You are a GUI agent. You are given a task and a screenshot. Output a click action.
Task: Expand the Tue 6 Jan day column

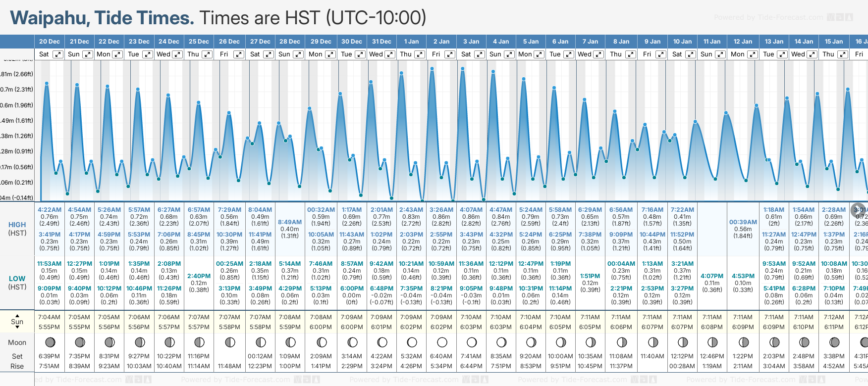569,54
